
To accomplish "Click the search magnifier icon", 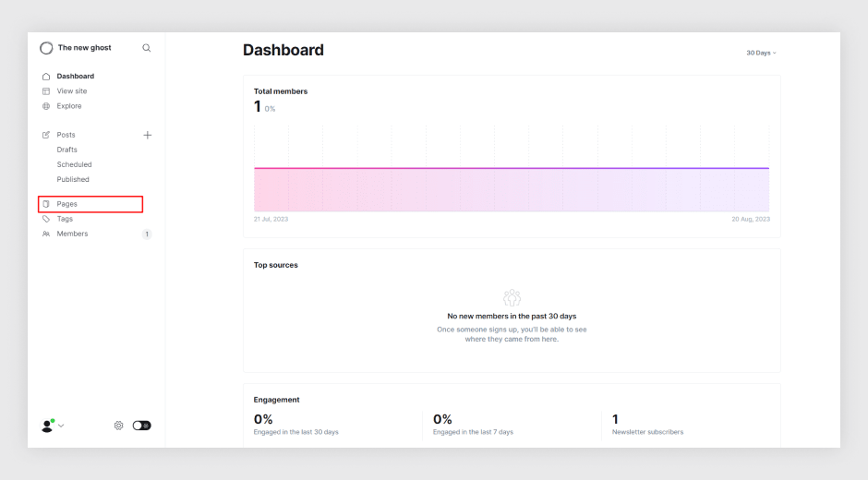I will pyautogui.click(x=146, y=48).
